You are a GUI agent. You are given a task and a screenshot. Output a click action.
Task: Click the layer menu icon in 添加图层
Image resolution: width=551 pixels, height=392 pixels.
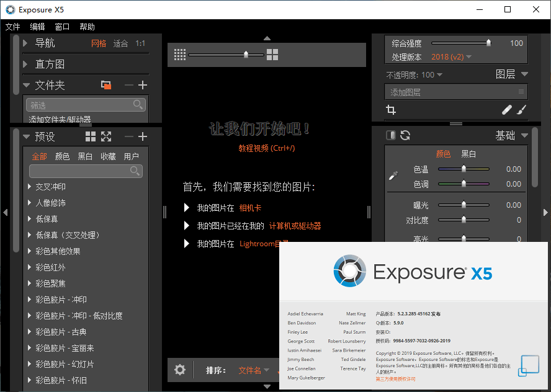pos(521,92)
